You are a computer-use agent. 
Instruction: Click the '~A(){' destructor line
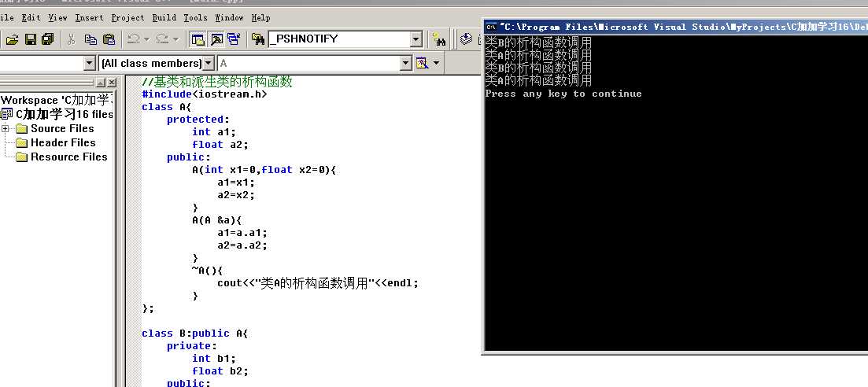[x=207, y=271]
